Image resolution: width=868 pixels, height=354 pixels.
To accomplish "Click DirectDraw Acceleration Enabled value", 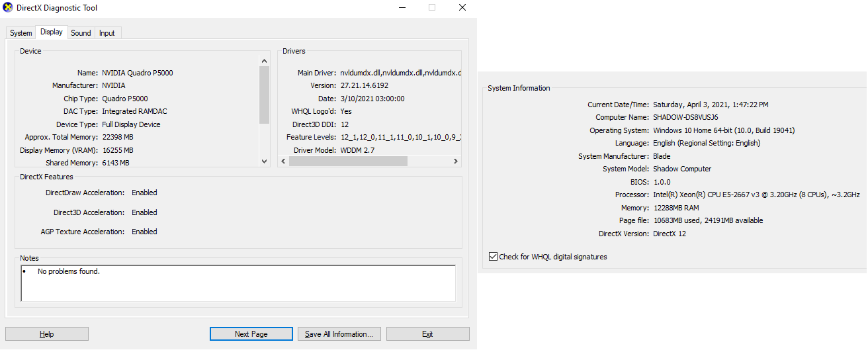I will pyautogui.click(x=144, y=193).
